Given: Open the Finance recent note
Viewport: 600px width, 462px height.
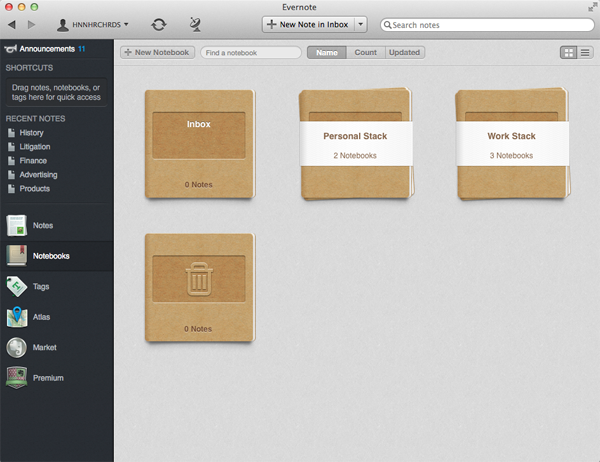Looking at the screenshot, I should pos(33,161).
